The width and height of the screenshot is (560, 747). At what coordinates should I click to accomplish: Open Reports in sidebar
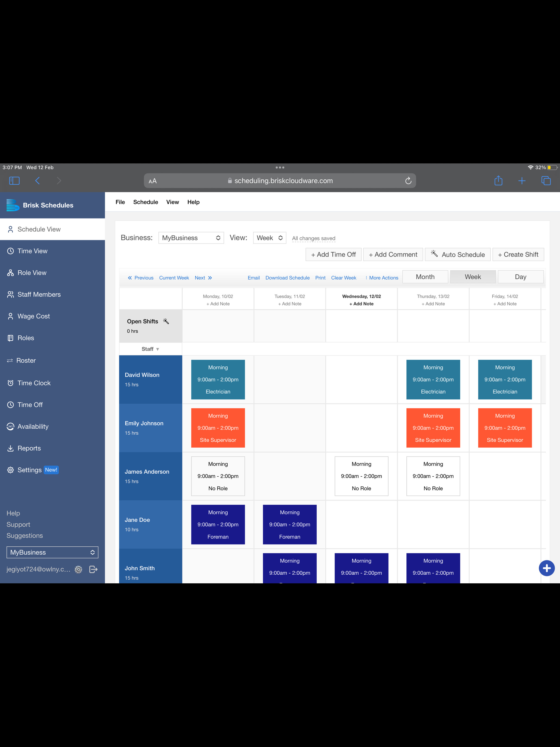coord(52,448)
